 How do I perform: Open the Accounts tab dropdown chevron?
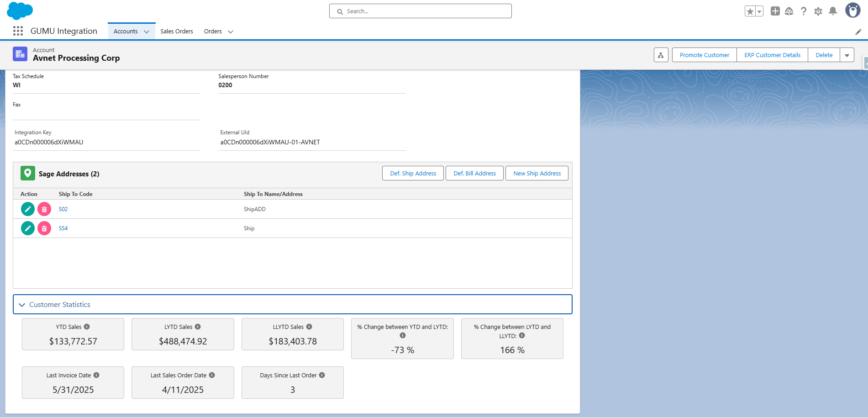pyautogui.click(x=147, y=32)
